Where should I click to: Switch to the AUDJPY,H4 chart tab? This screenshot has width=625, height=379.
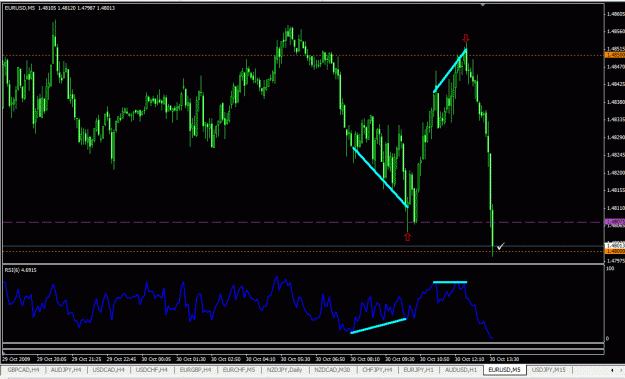pos(65,370)
